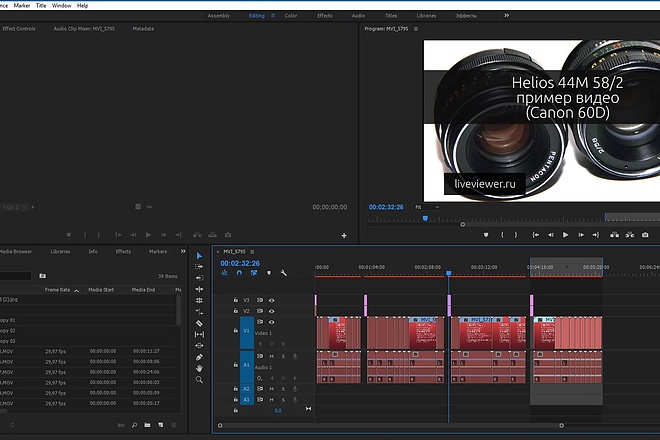This screenshot has height=440, width=660.
Task: Solo audio track A3
Action: [x=283, y=400]
